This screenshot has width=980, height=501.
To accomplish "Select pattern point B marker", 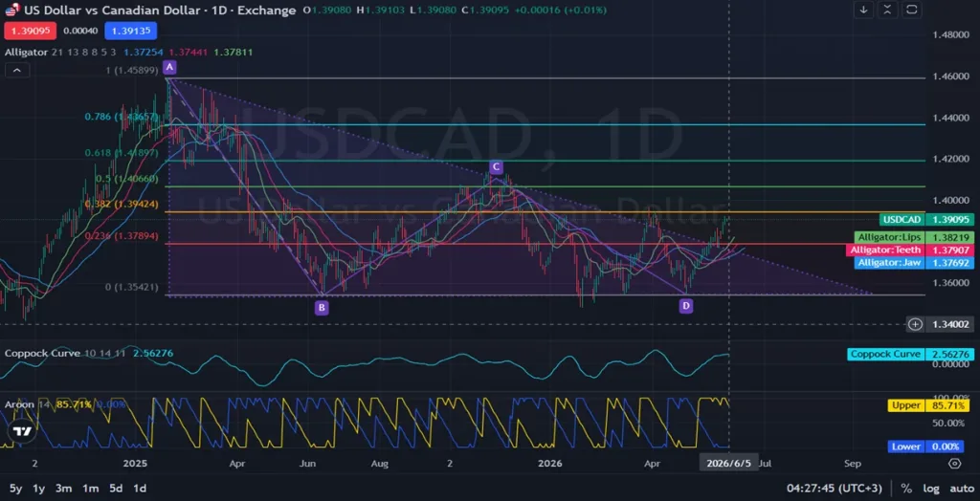I will [322, 307].
